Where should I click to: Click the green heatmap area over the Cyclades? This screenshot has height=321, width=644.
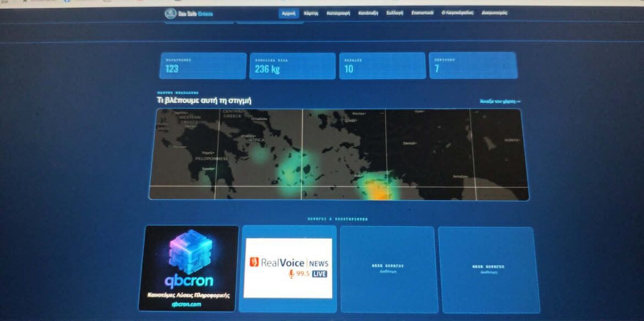pos(297,169)
